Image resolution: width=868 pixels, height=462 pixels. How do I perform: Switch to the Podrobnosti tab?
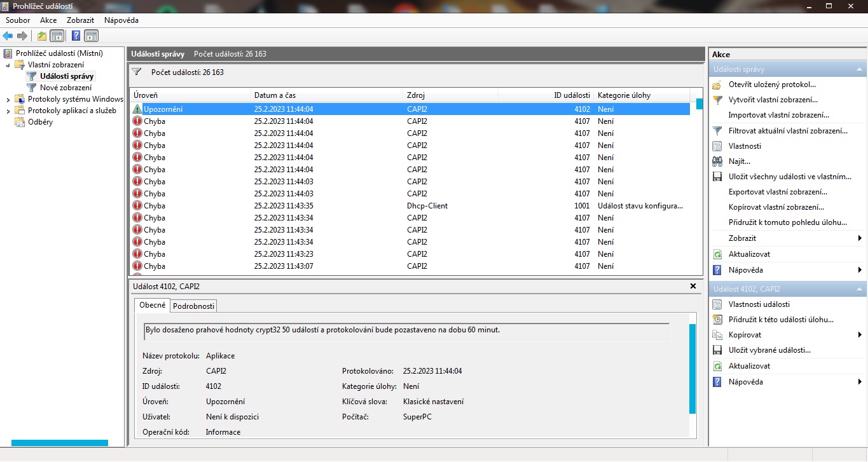[194, 306]
